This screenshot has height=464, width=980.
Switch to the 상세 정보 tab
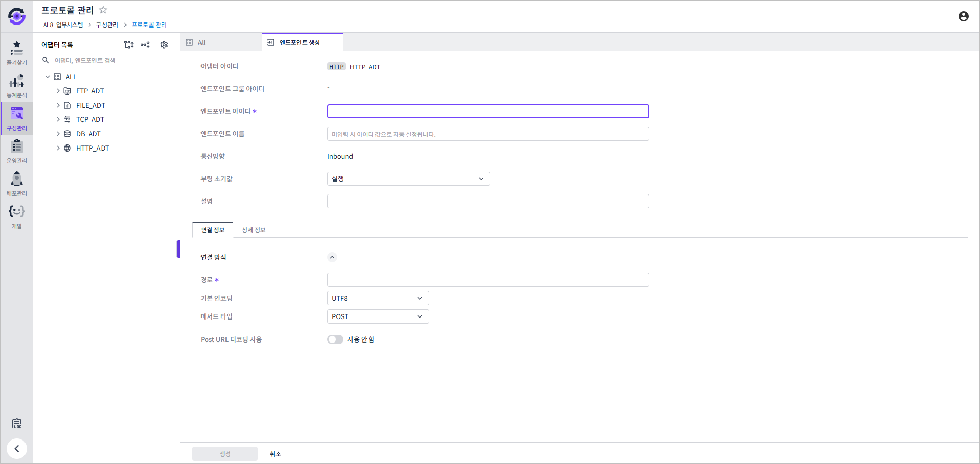tap(254, 230)
